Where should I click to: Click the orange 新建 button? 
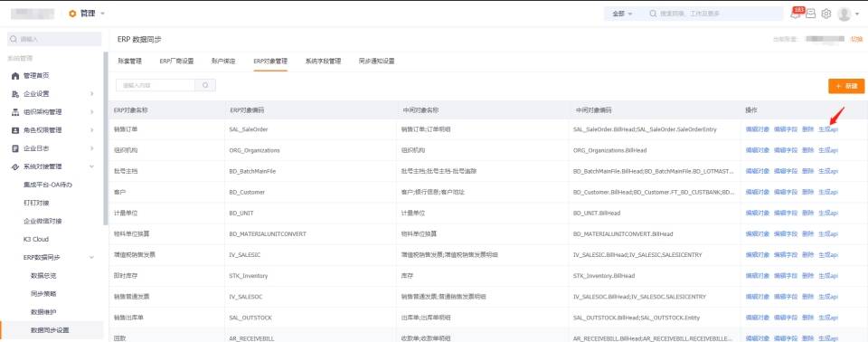coord(846,86)
